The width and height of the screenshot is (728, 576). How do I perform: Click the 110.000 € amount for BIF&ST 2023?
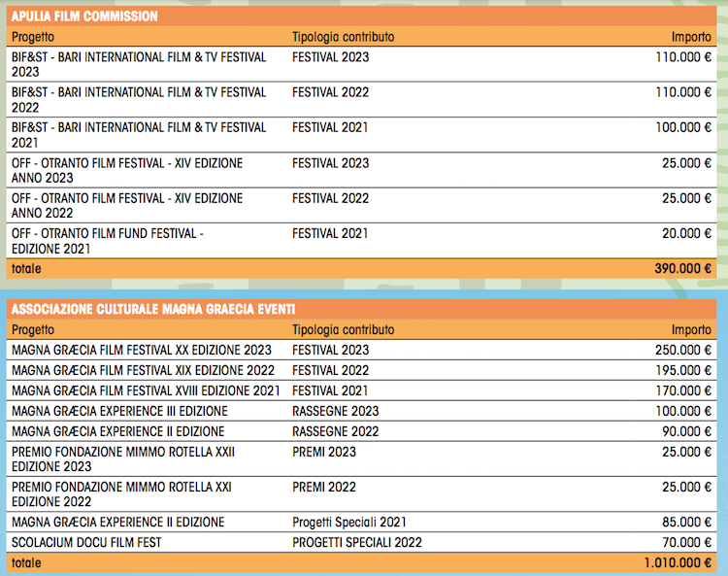coord(683,57)
